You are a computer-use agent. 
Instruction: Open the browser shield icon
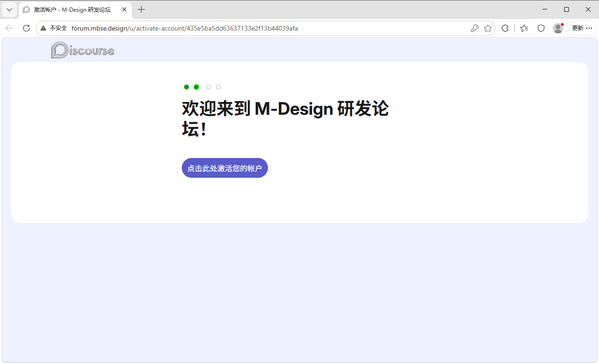(541, 28)
